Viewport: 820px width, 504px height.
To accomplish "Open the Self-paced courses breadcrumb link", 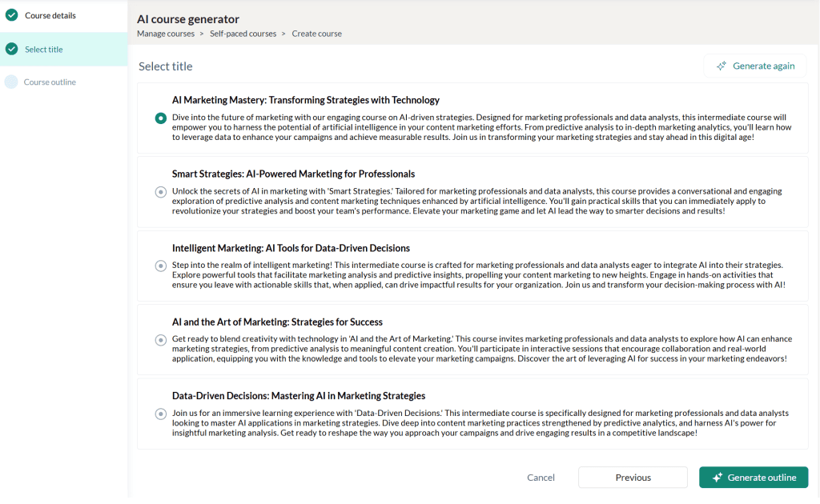I will [x=243, y=34].
